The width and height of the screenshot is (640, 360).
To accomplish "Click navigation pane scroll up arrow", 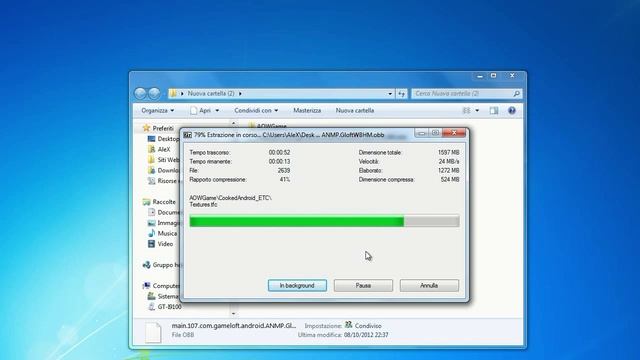I will coord(233,123).
